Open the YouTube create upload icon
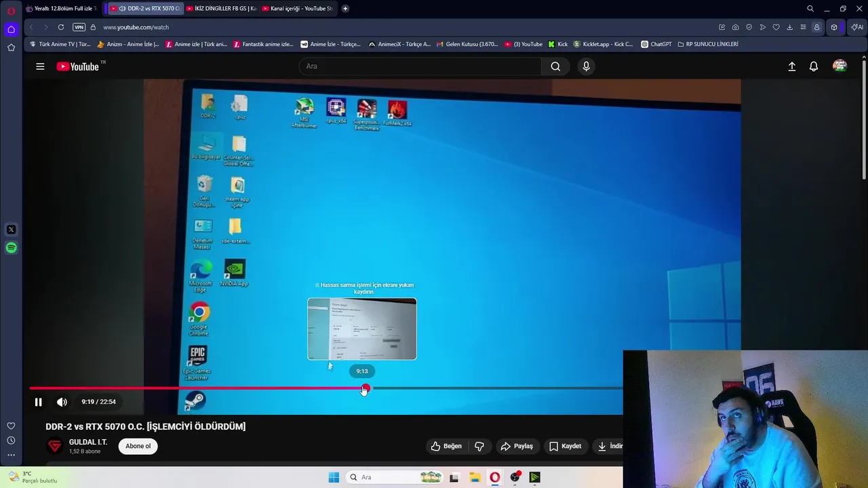Image resolution: width=868 pixels, height=488 pixels. (791, 66)
